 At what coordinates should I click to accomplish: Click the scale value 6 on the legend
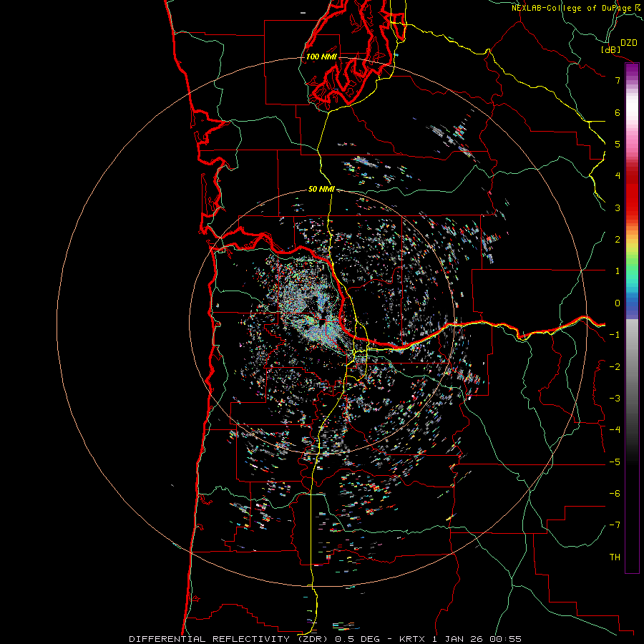[618, 112]
